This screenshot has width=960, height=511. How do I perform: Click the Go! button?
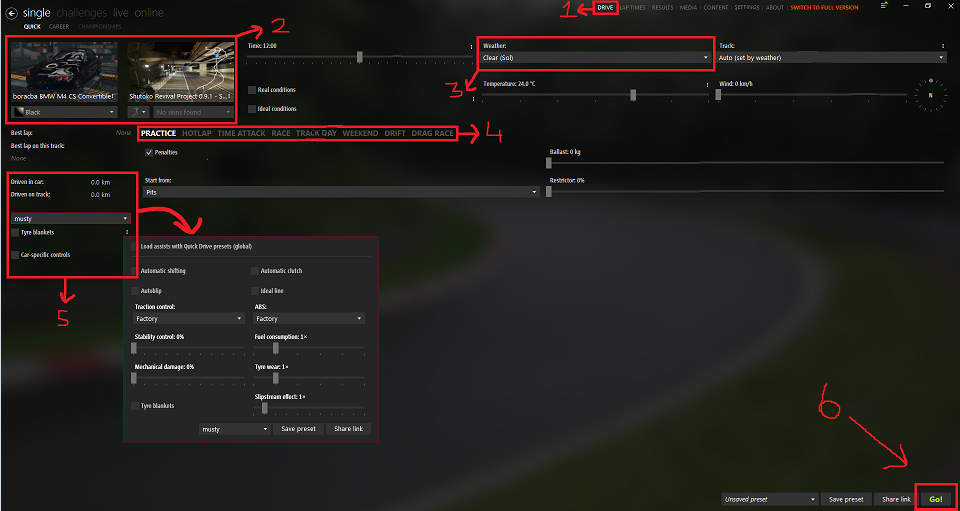coord(936,499)
